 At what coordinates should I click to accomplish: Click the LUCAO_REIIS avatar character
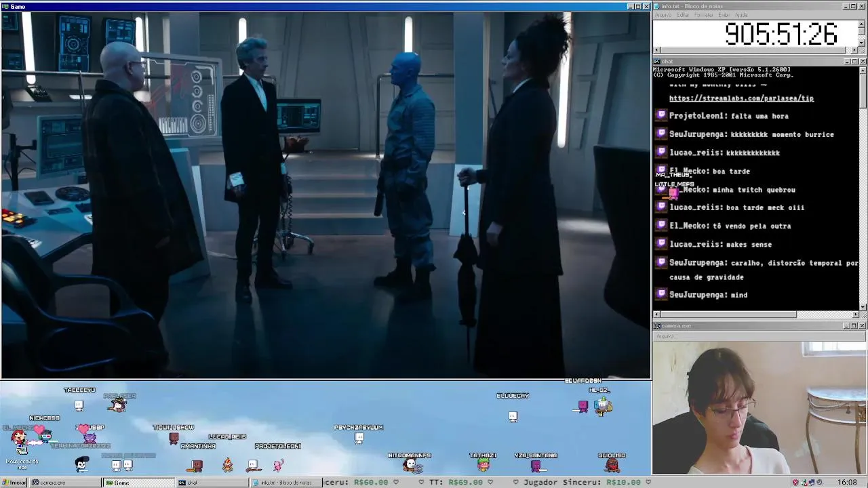point(227,465)
